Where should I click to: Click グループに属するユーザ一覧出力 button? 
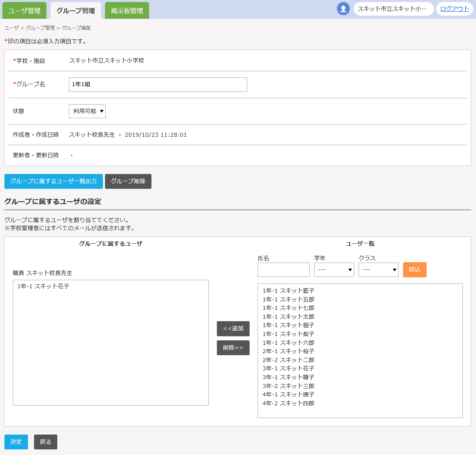point(54,181)
